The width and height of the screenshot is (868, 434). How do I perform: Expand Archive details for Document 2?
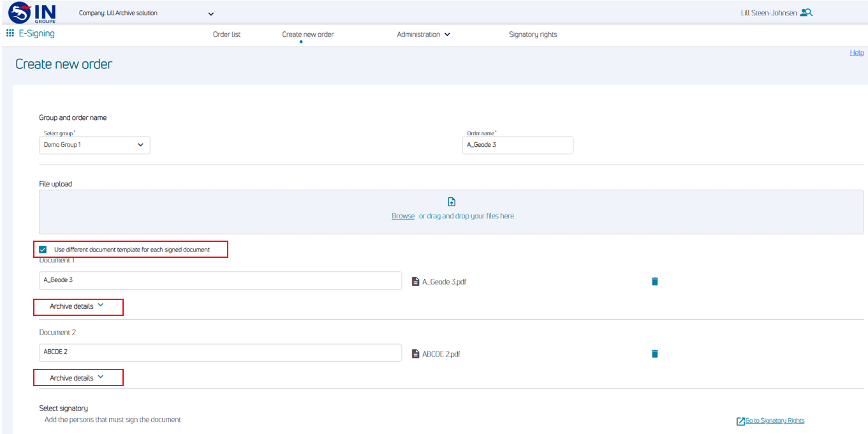(x=77, y=378)
